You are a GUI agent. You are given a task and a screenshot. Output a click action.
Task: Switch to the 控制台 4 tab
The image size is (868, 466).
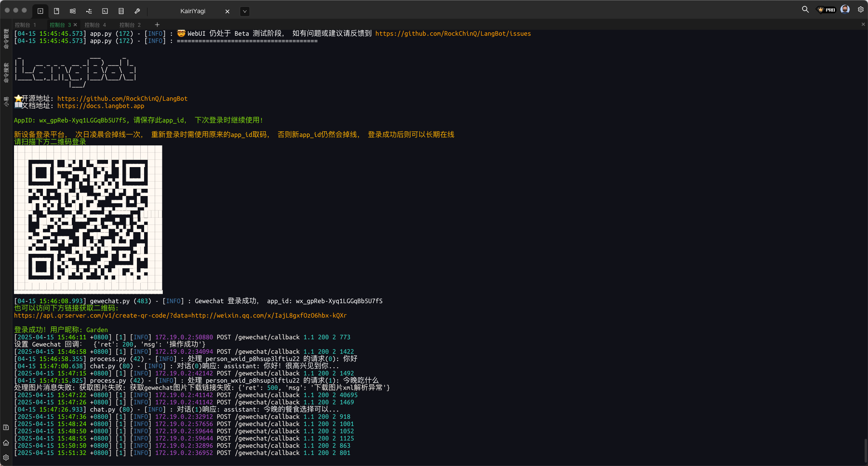95,25
